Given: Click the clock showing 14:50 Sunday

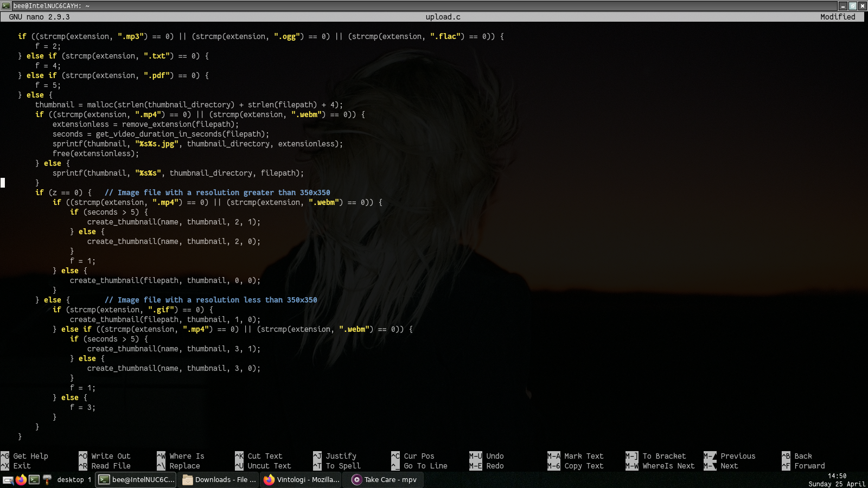Looking at the screenshot, I should [837, 480].
